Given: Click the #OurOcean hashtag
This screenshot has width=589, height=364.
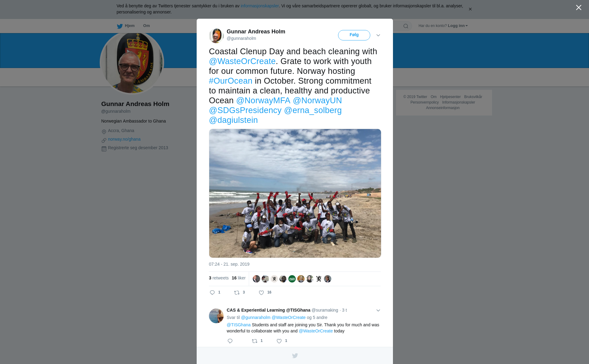Looking at the screenshot, I should tap(231, 81).
